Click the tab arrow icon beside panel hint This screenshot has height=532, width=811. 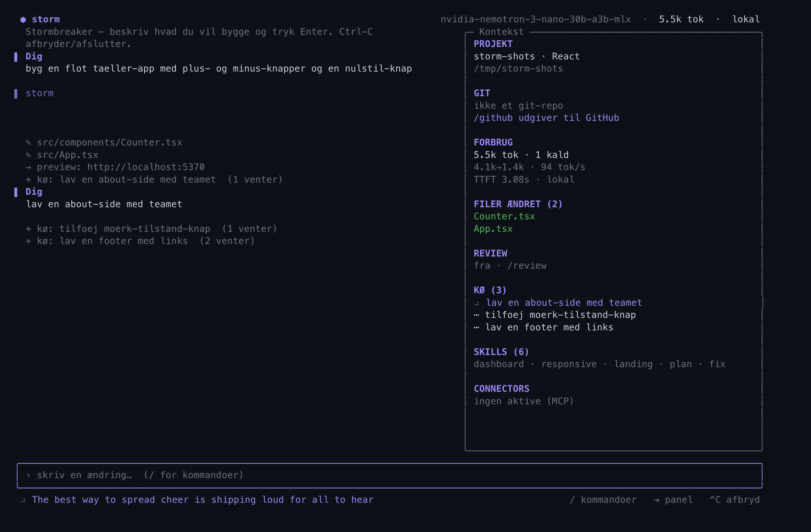[x=656, y=500]
